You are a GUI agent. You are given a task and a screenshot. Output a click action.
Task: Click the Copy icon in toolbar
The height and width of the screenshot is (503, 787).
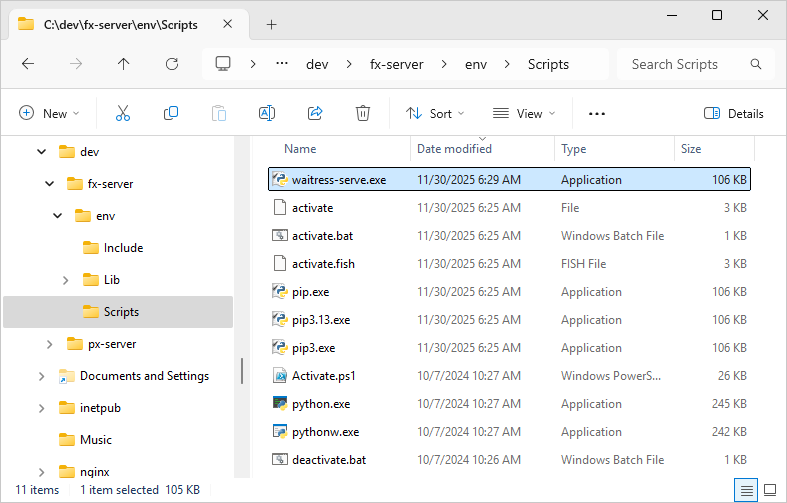coord(171,114)
